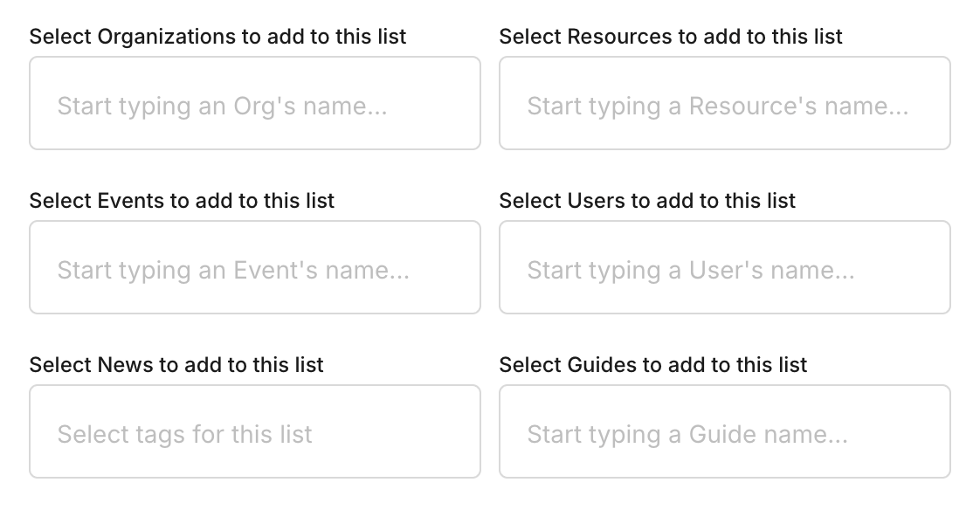
Task: Click the Event's name autocomplete field
Action: coord(255,267)
